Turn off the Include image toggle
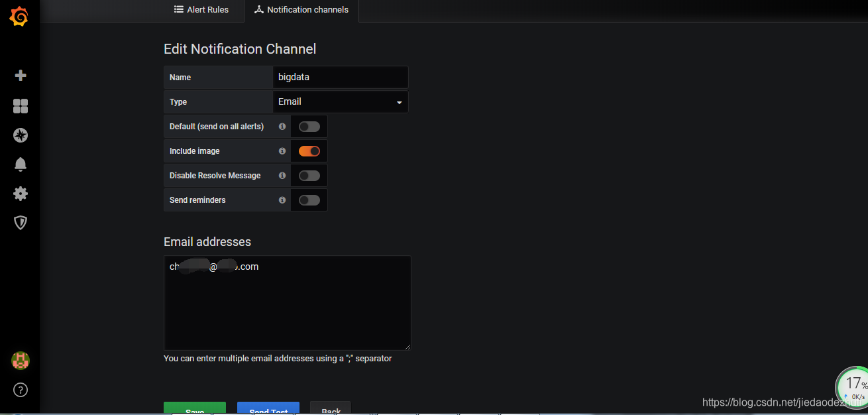The image size is (868, 415). [x=309, y=151]
